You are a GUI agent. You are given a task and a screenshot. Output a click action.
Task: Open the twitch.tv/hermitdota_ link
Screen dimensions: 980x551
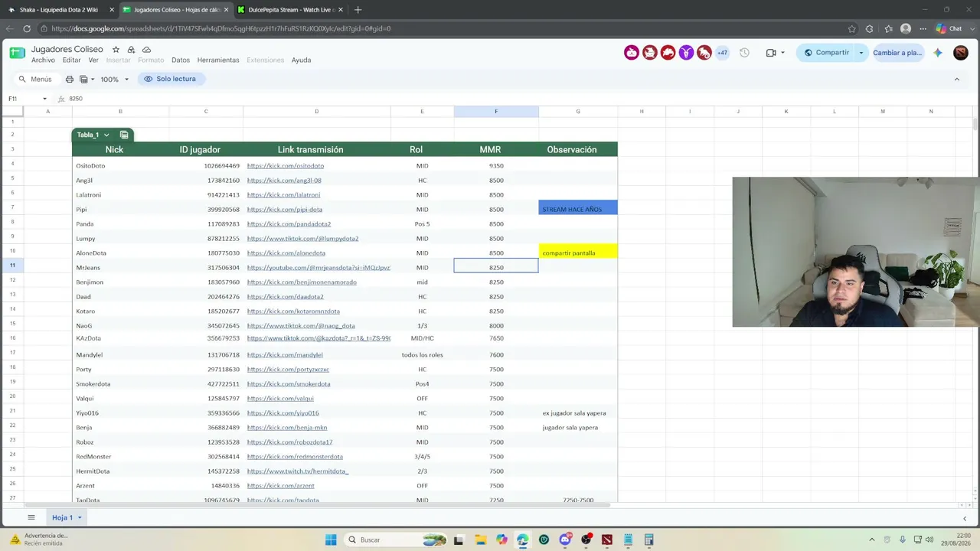pos(298,471)
